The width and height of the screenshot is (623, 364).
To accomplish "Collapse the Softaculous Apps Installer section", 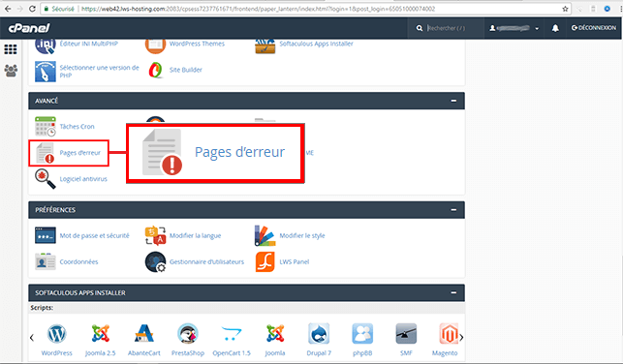I will point(453,293).
